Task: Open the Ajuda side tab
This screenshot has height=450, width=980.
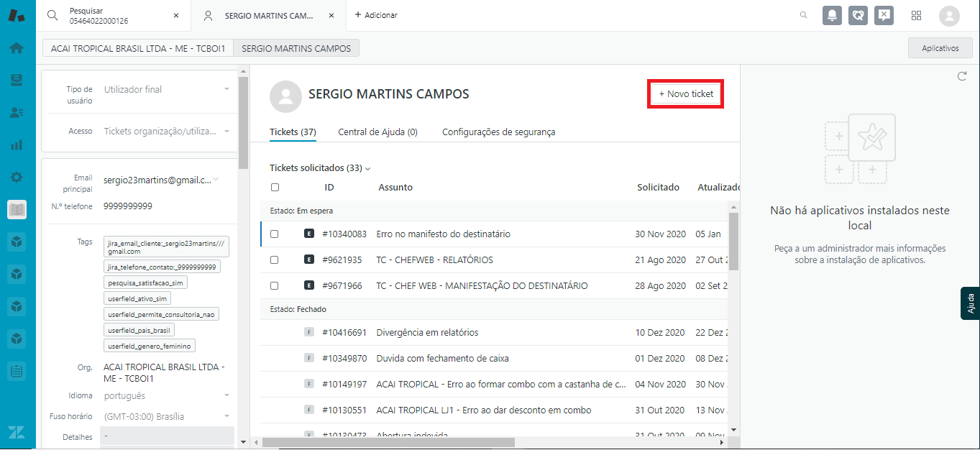Action: (970, 303)
